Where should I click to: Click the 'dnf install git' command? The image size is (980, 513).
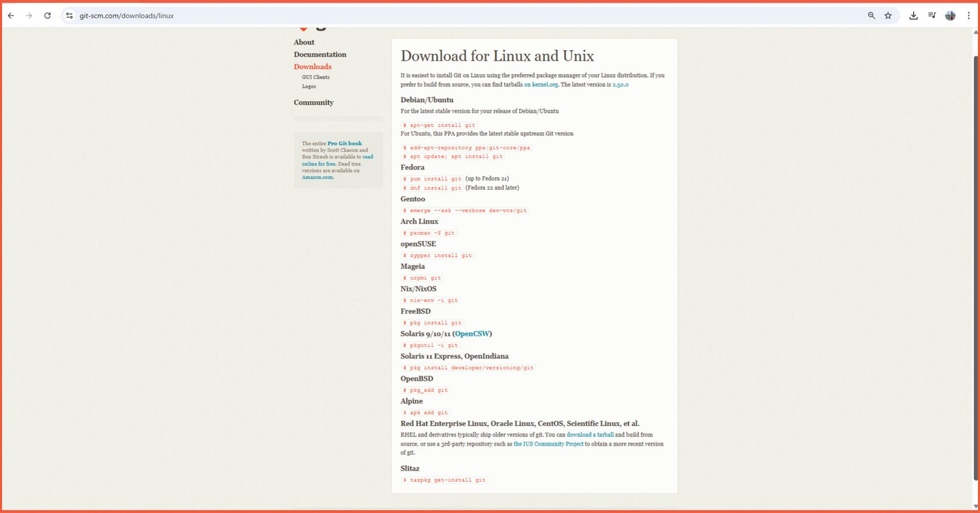pos(432,188)
